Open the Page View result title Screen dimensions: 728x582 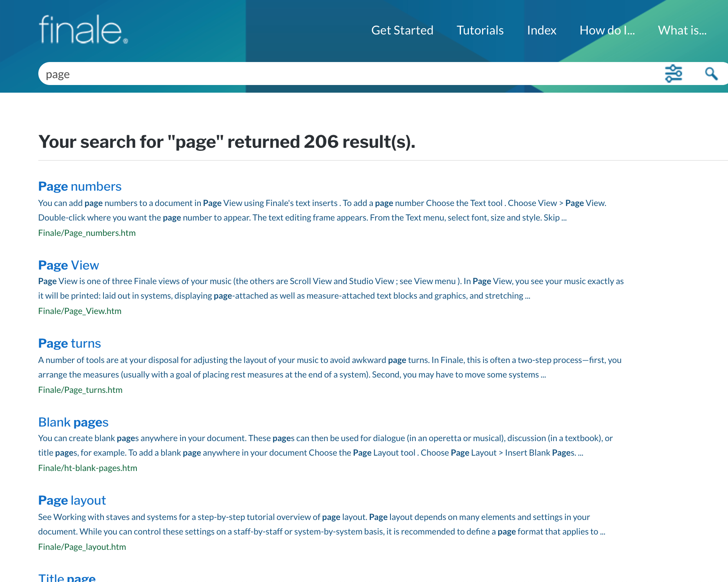point(69,265)
